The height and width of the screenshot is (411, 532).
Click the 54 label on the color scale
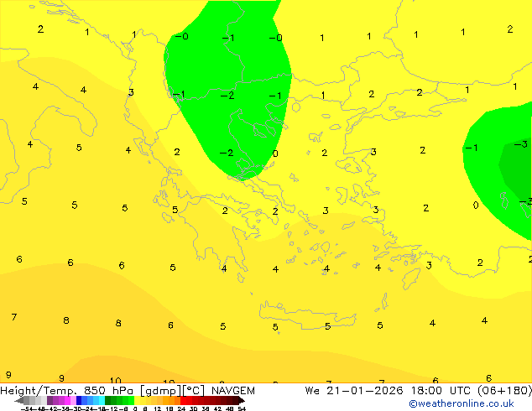tap(242, 408)
